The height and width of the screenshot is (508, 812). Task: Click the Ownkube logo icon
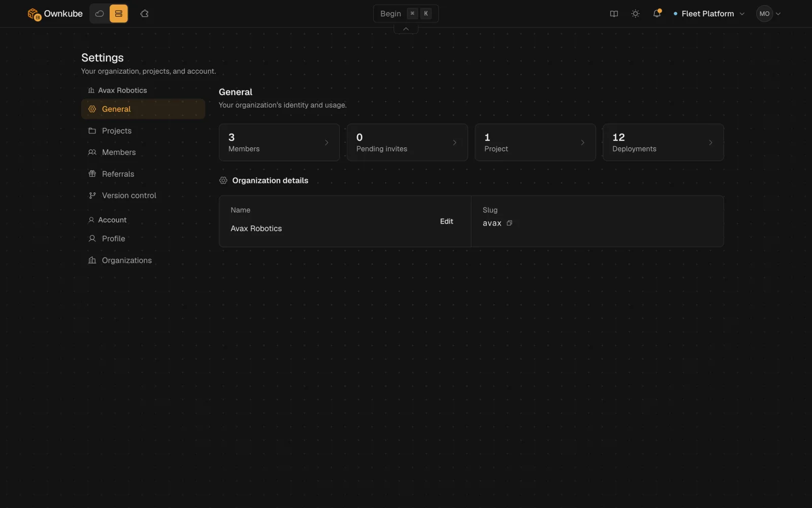click(x=34, y=14)
